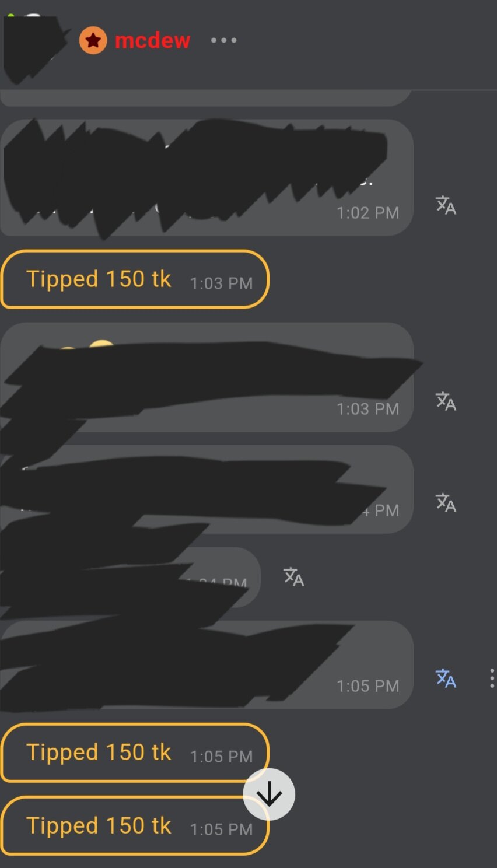Screen dimensions: 497x868
Task: Click Tipped 150 tk right under 1:05 message
Action: tap(135, 752)
